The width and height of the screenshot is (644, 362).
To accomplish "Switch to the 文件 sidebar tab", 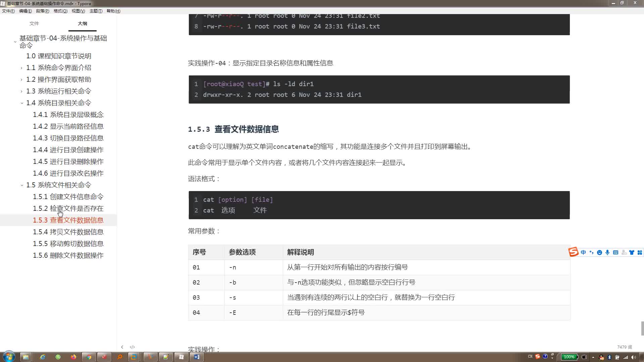I will [34, 23].
